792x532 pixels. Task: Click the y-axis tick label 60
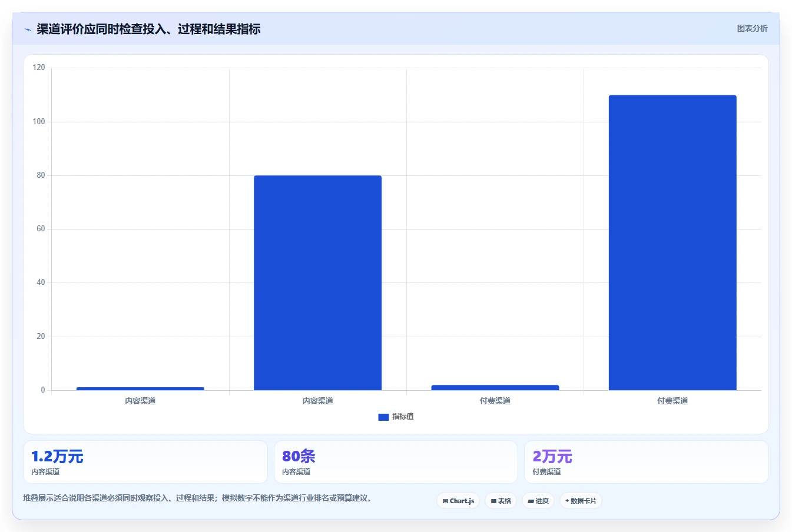point(41,229)
